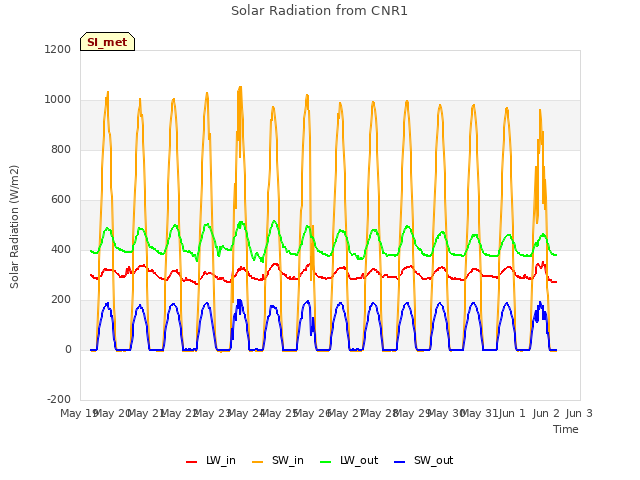Toggle the LW_in legend entry

[x=211, y=460]
